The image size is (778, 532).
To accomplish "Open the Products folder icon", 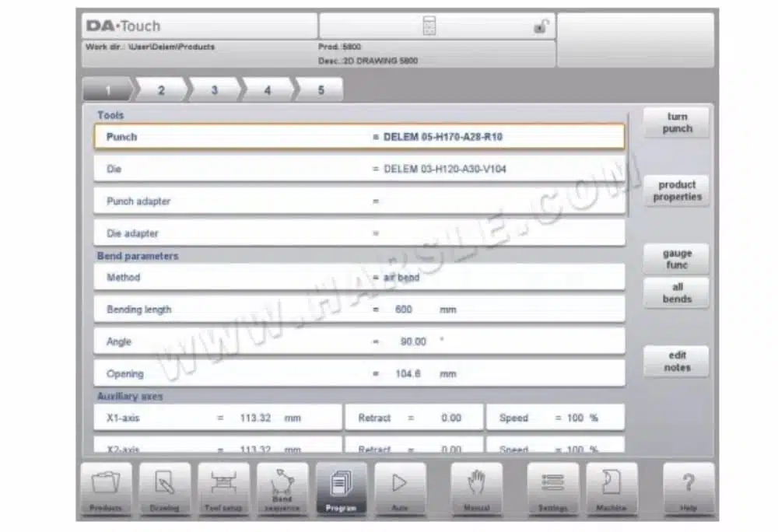I will pos(106,489).
